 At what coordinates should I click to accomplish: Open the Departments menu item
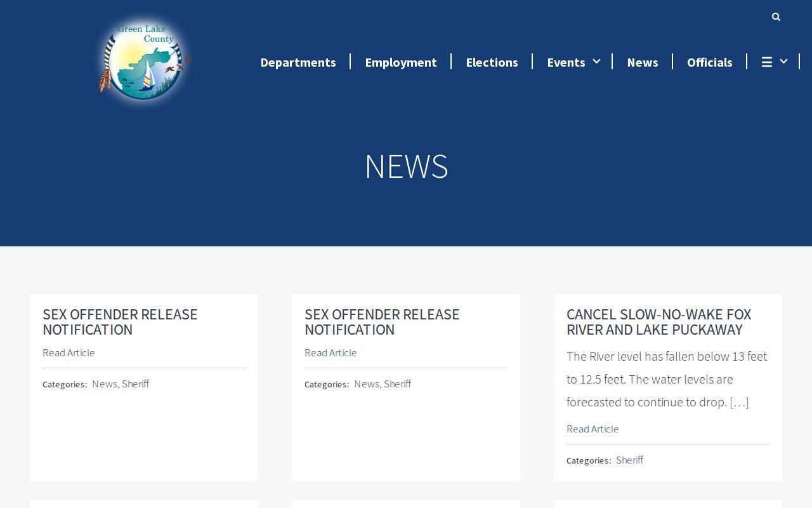click(298, 62)
